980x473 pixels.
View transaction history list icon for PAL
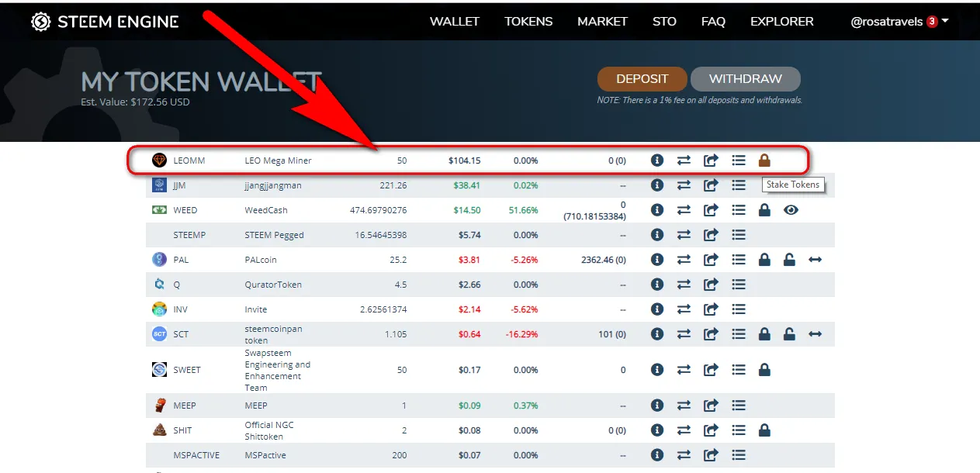tap(739, 260)
